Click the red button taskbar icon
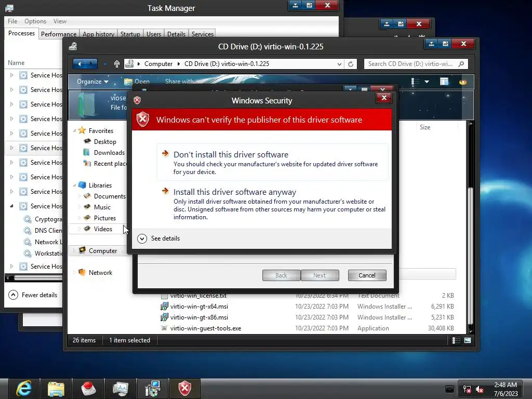This screenshot has height=399, width=532. [x=88, y=389]
